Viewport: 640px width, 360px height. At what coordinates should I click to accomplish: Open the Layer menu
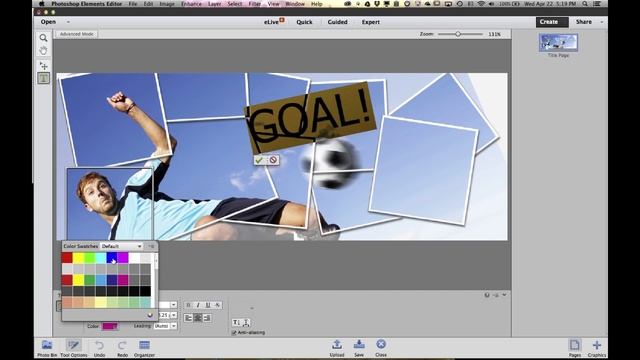point(215,4)
